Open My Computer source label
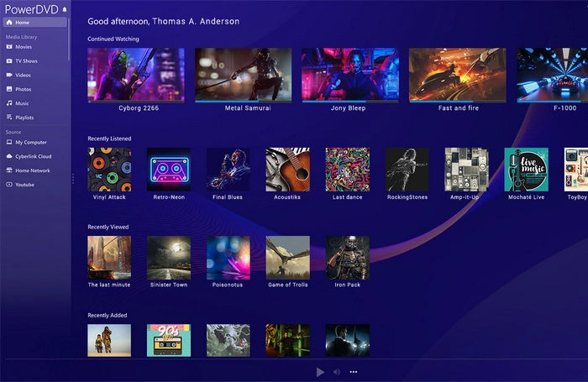The width and height of the screenshot is (588, 382). 31,142
